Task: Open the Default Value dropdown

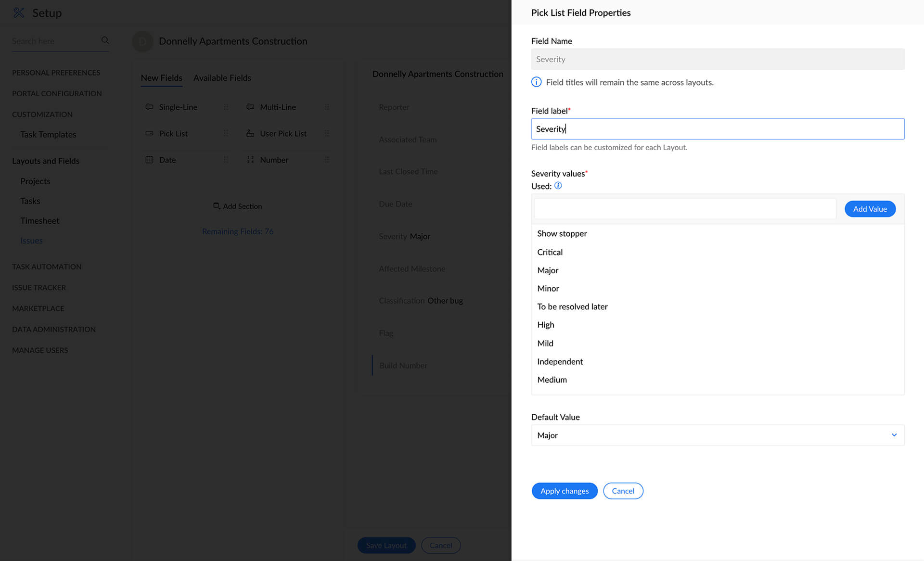Action: [x=718, y=435]
